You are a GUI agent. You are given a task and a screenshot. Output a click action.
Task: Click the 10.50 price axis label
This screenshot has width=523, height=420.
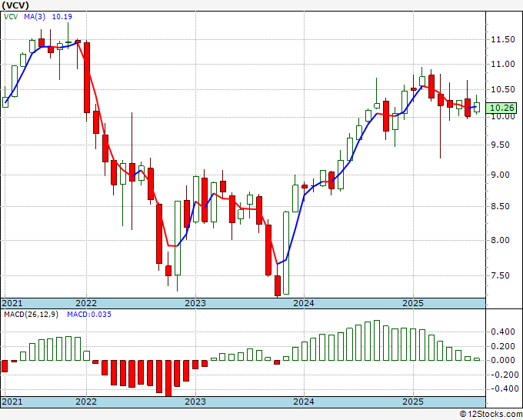pos(503,89)
